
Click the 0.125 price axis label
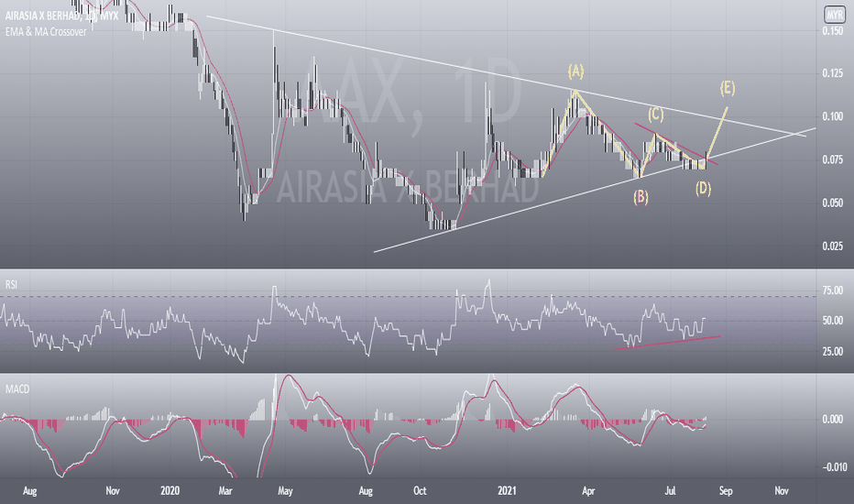click(x=833, y=73)
